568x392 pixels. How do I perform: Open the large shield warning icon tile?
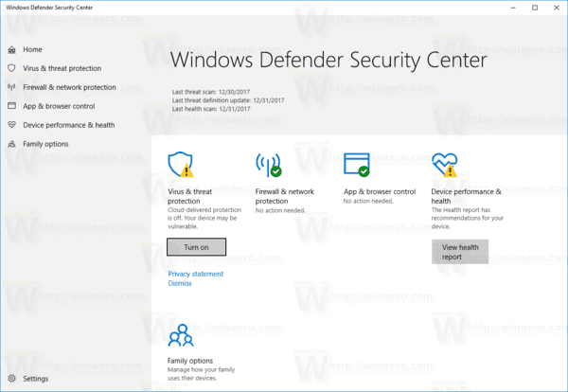pyautogui.click(x=181, y=165)
